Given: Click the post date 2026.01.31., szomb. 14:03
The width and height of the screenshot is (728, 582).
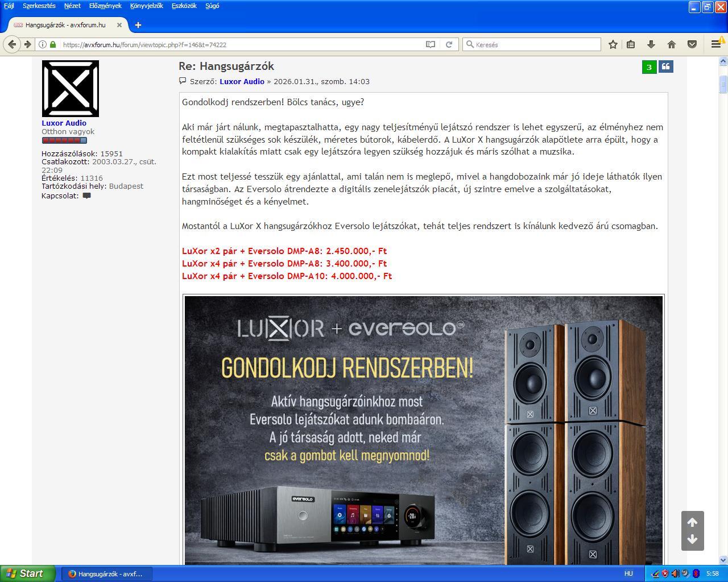Looking at the screenshot, I should [x=321, y=81].
